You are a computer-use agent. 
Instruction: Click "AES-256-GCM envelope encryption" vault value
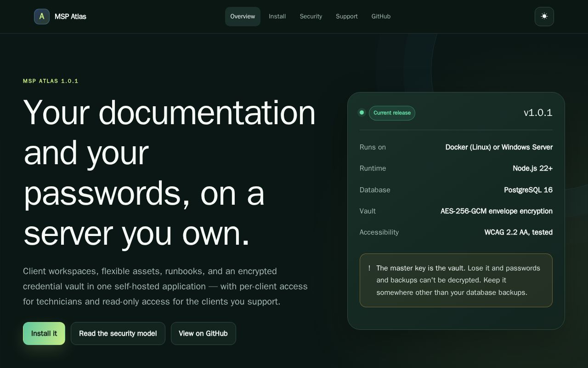(x=497, y=211)
